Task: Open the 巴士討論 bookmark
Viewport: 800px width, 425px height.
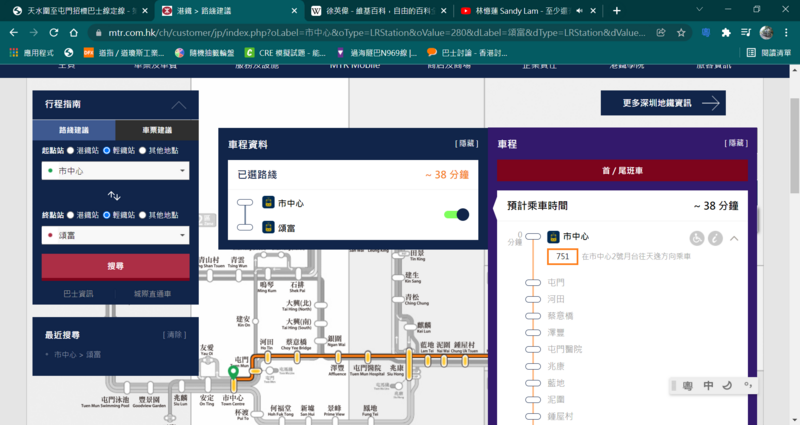Action: [x=467, y=53]
